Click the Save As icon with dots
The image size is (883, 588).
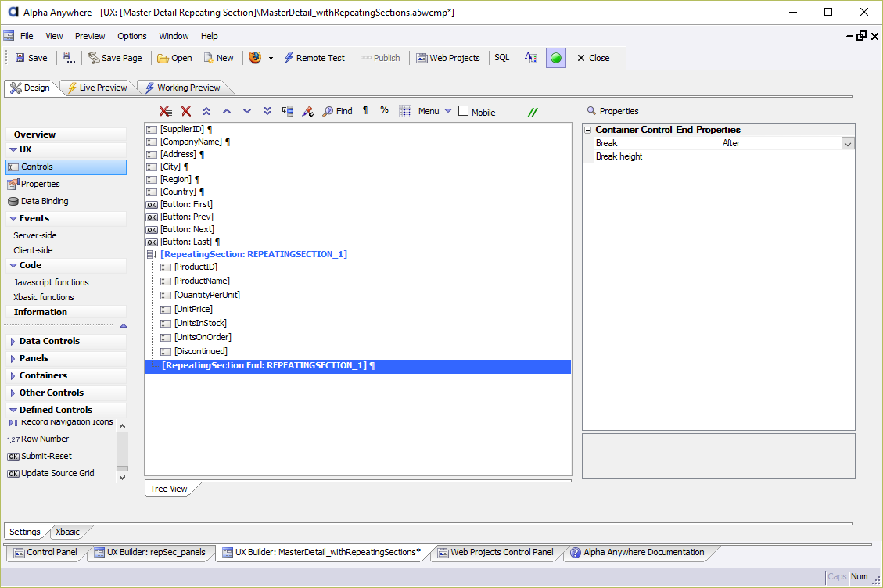[x=68, y=58]
